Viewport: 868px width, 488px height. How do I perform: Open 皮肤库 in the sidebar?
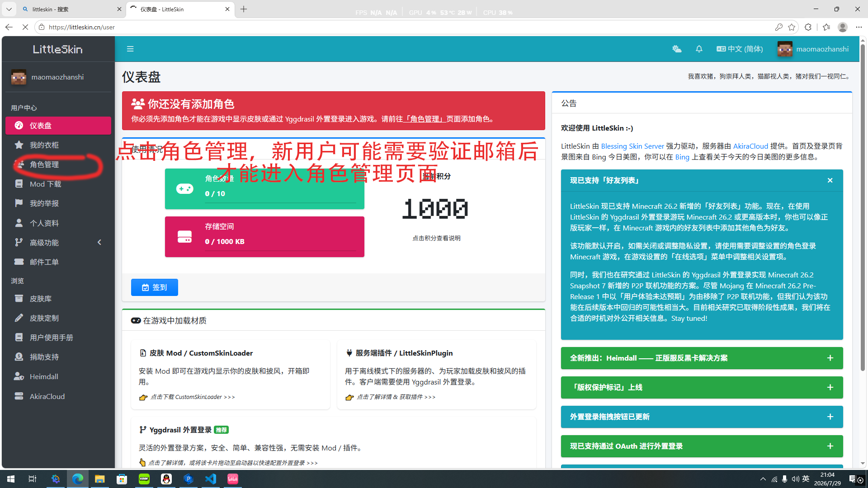click(58, 299)
